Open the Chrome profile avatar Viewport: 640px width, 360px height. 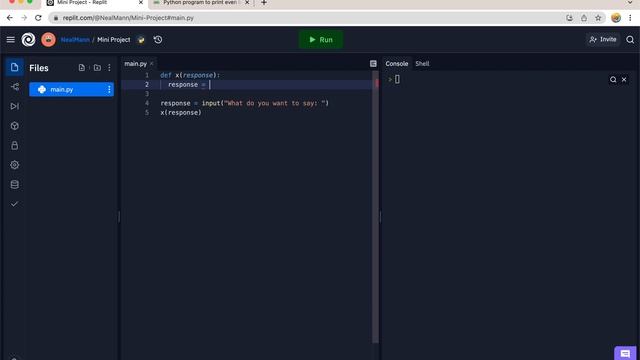(x=616, y=18)
